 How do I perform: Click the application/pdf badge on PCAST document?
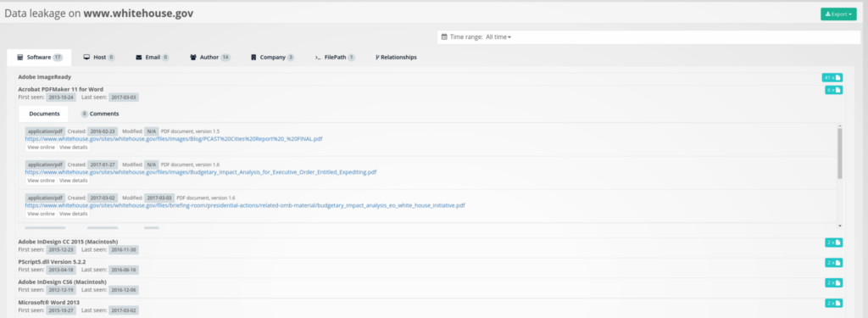click(45, 131)
